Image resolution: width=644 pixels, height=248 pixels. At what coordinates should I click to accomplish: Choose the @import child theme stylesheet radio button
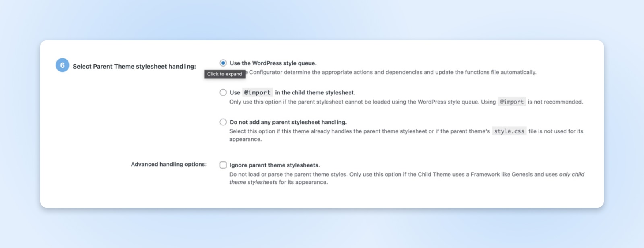(223, 92)
